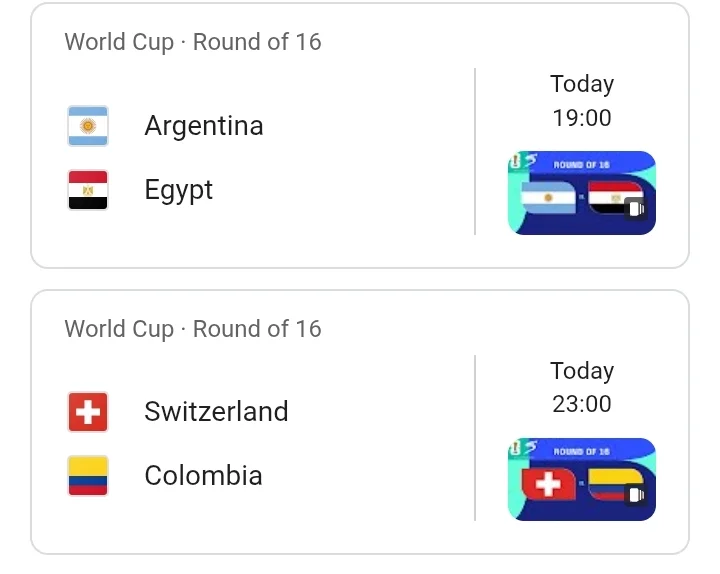Open second World Cup Round of 16 header
This screenshot has width=720, height=574.
pos(193,329)
